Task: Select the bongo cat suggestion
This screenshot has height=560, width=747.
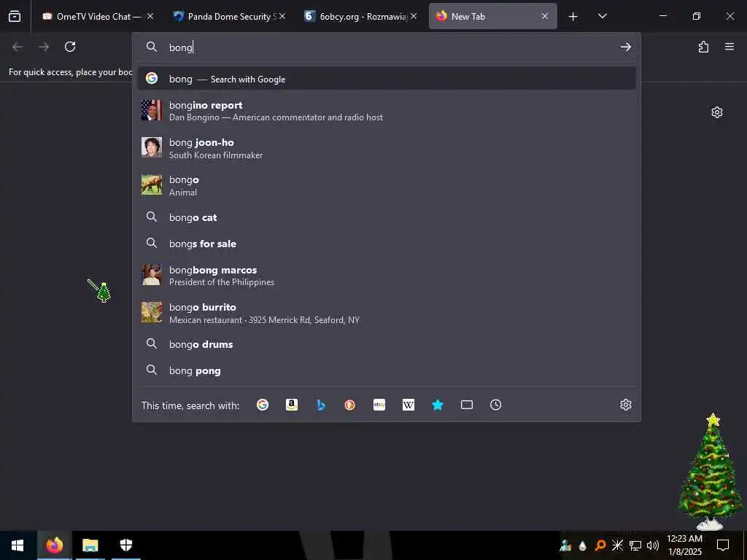Action: [x=387, y=217]
